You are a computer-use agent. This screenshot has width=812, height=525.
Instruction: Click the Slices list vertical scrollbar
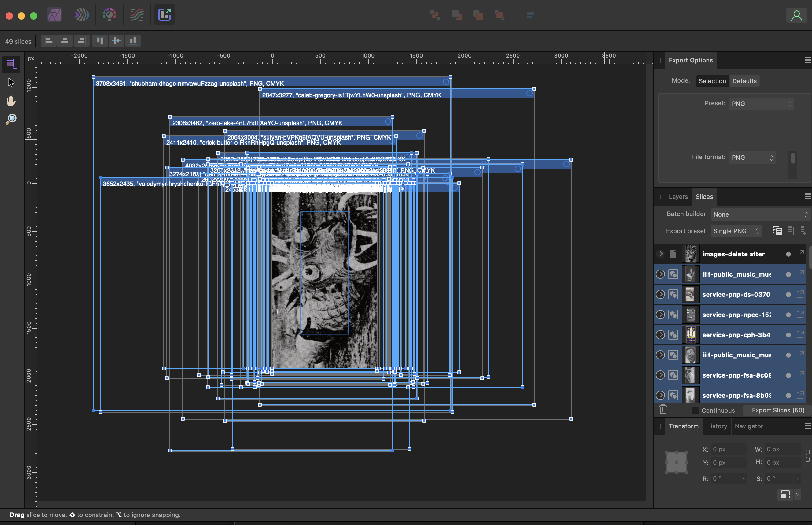coord(810,257)
